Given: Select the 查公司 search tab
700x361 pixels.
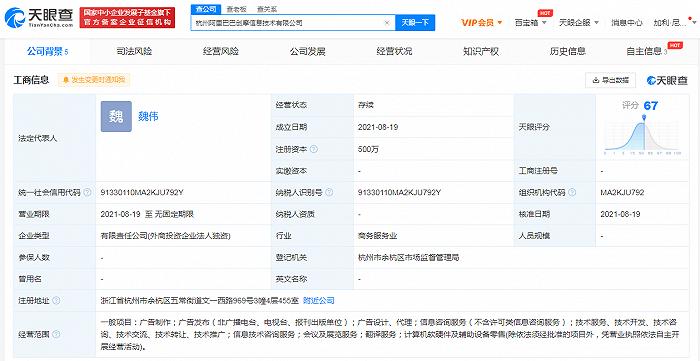Looking at the screenshot, I should [206, 9].
